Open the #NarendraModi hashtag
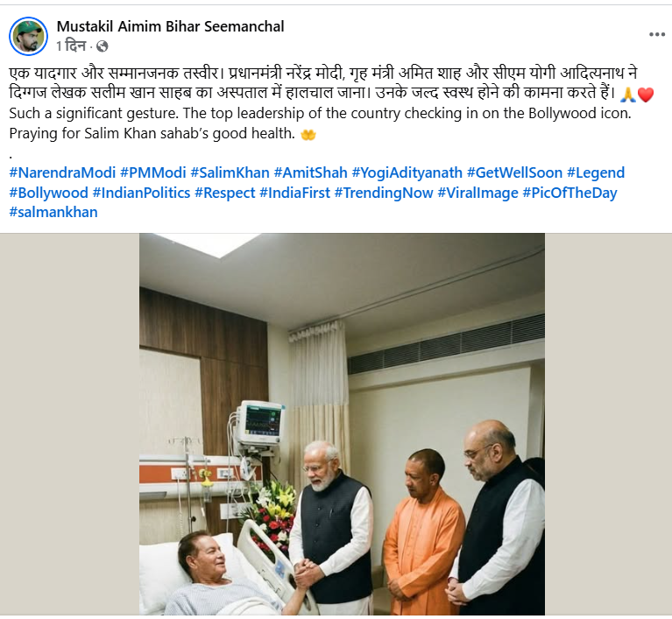 [x=62, y=172]
